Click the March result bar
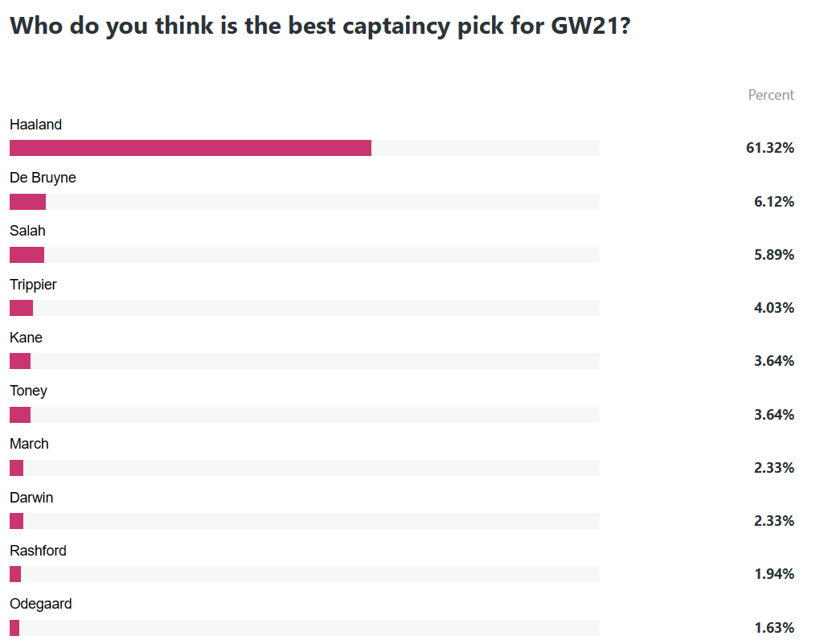This screenshot has width=816, height=644. (305, 467)
